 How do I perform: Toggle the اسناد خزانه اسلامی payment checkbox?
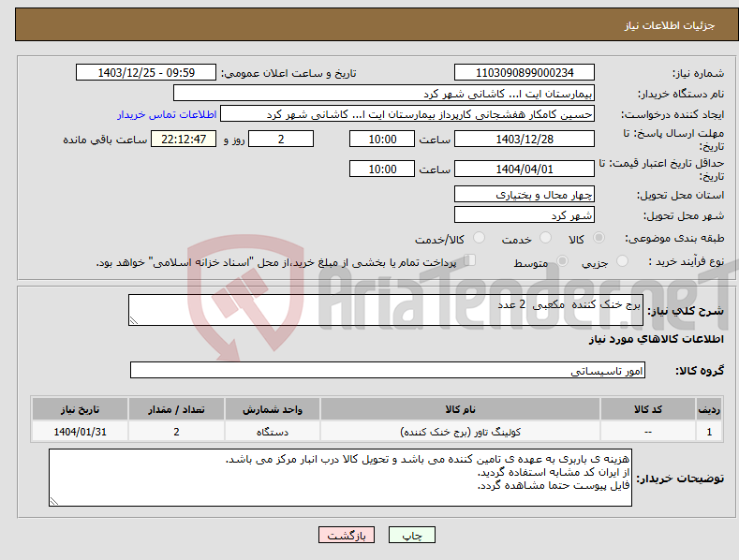[469, 260]
